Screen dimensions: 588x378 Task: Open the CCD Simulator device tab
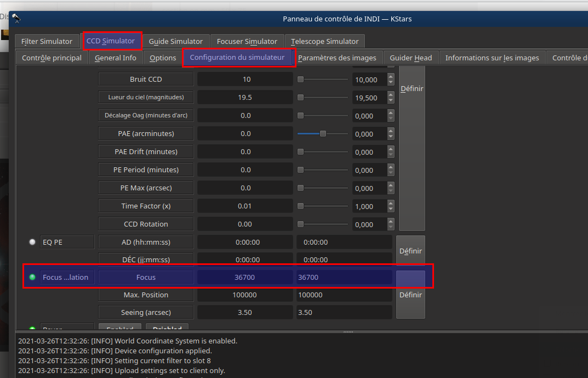(x=111, y=41)
